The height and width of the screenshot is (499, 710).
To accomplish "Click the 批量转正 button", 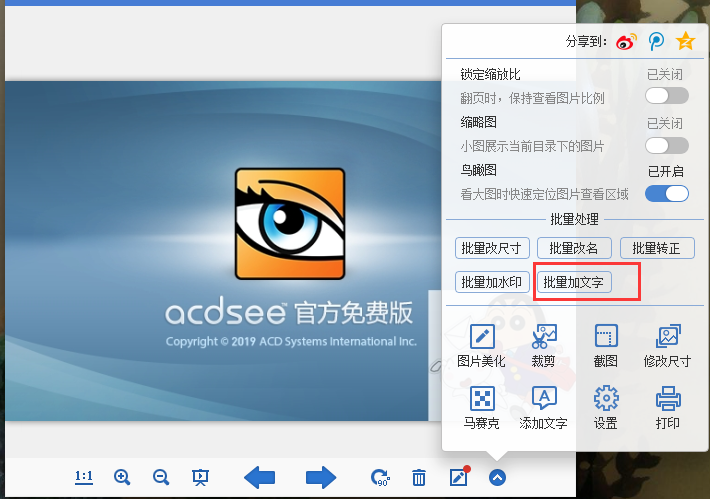I will coord(657,248).
